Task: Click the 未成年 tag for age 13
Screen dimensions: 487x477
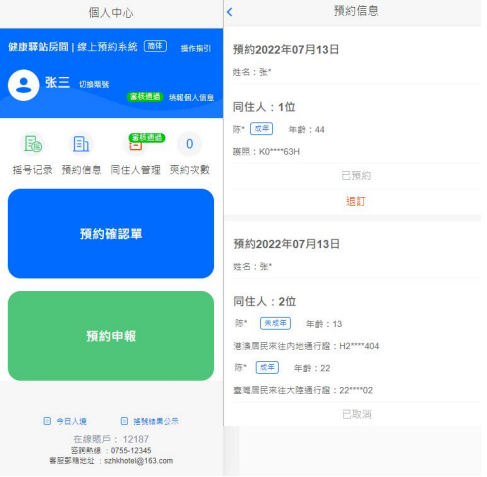Action: (x=275, y=323)
